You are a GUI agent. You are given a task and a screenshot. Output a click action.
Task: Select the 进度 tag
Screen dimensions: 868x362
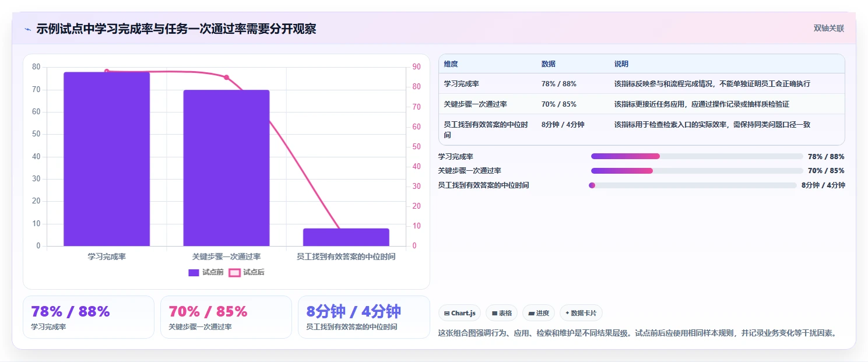tap(539, 313)
